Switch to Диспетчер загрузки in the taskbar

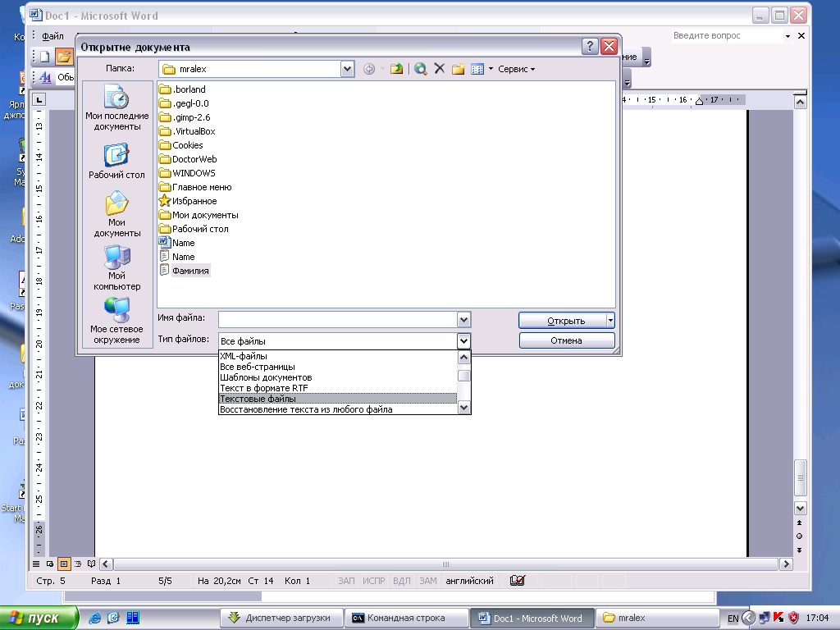(x=282, y=618)
